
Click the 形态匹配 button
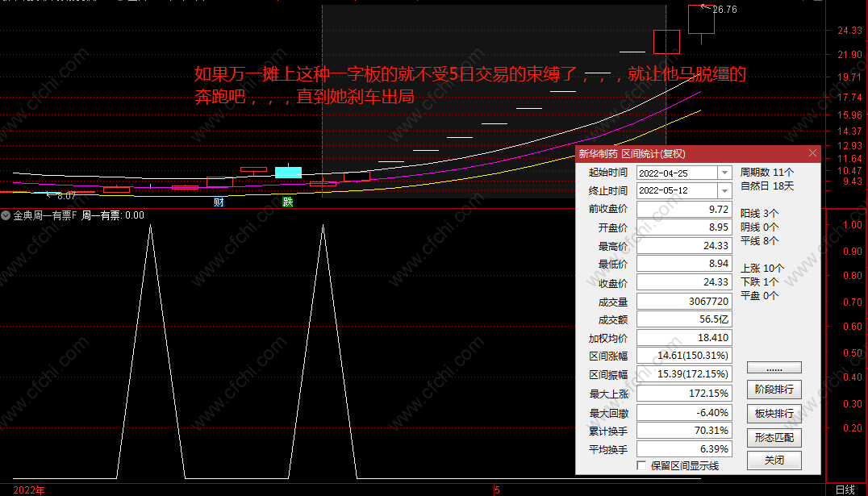tap(774, 437)
